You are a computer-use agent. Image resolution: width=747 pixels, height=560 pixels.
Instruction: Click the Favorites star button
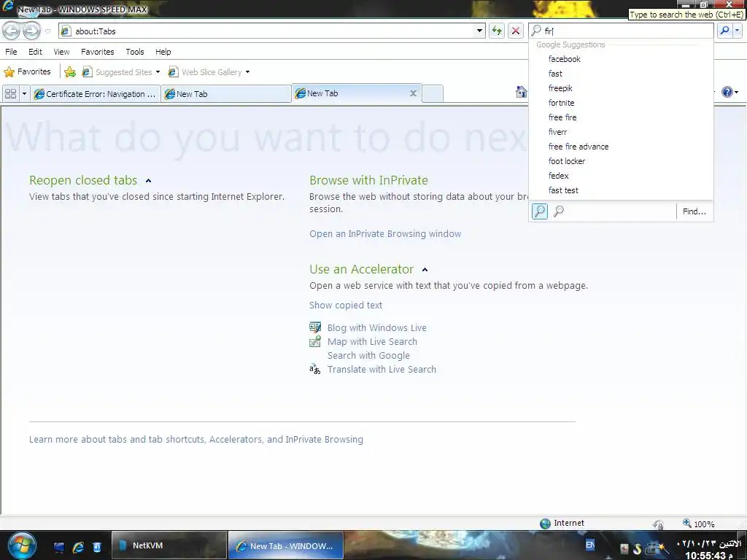(27, 72)
